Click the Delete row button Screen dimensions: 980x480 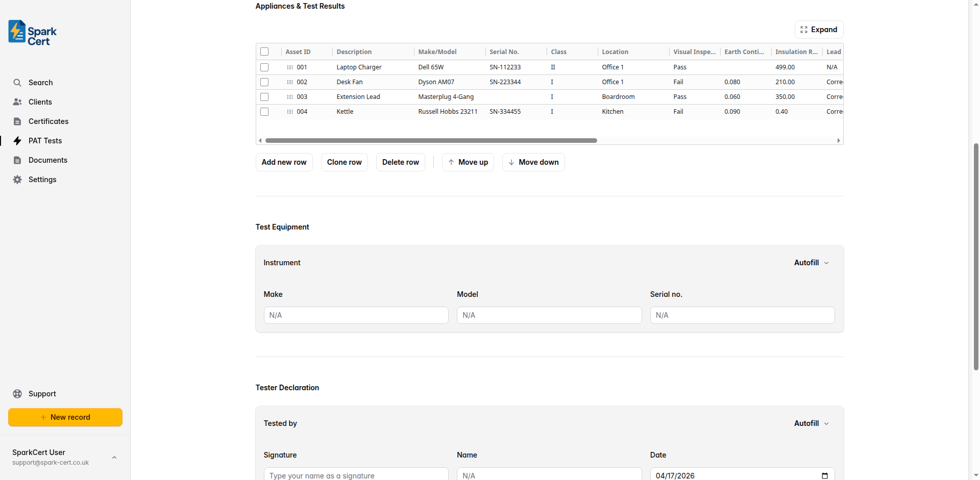pyautogui.click(x=401, y=162)
